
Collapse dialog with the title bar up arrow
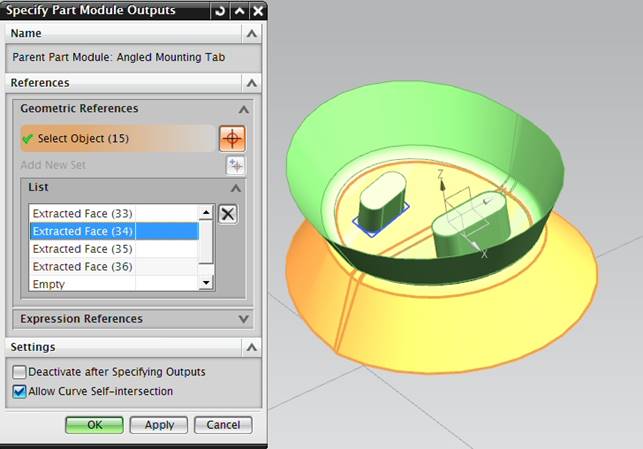(x=239, y=11)
